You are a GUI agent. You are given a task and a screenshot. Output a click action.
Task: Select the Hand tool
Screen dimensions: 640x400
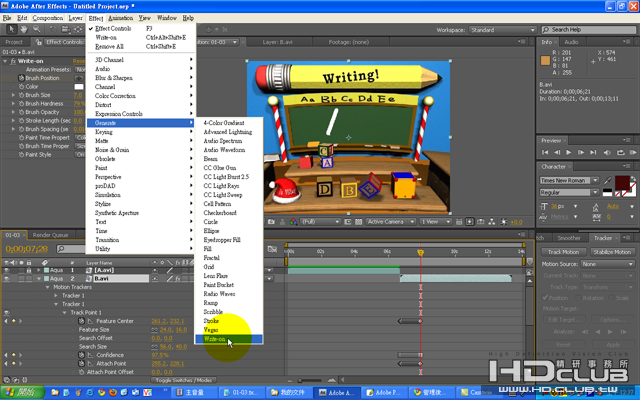point(24,29)
